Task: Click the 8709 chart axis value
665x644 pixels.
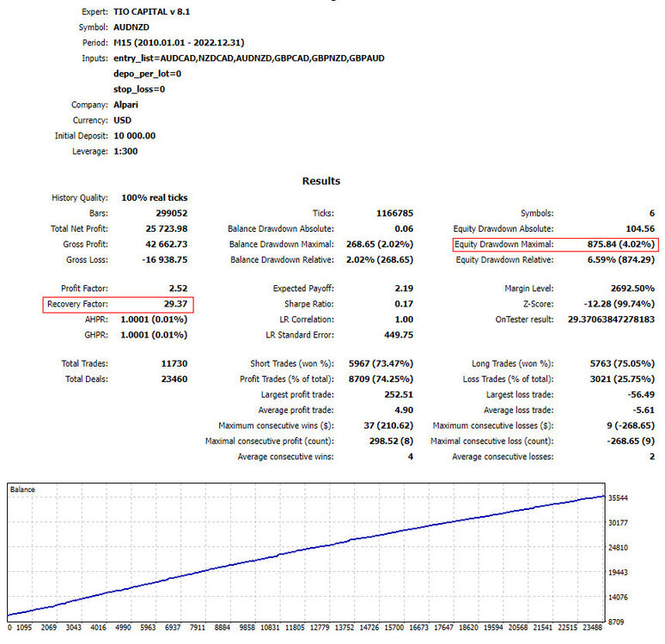Action: (616, 622)
